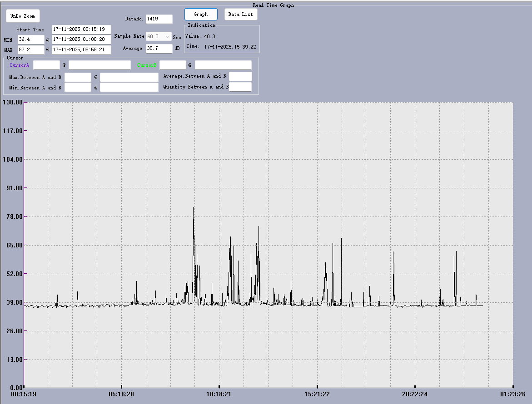532x404 pixels.
Task: Select the DataNo field showing 1419
Action: (x=159, y=19)
